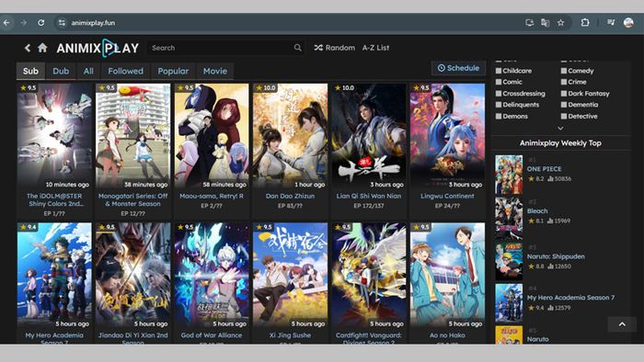Tick the Dark Fantasy genre checkbox
This screenshot has width=644, height=362.
click(x=564, y=94)
